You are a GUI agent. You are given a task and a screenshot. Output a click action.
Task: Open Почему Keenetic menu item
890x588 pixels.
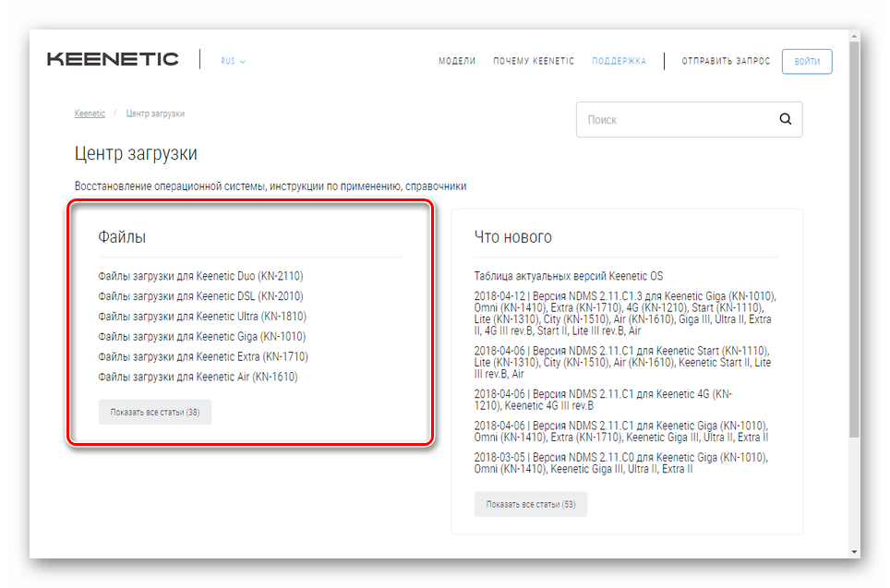[533, 62]
